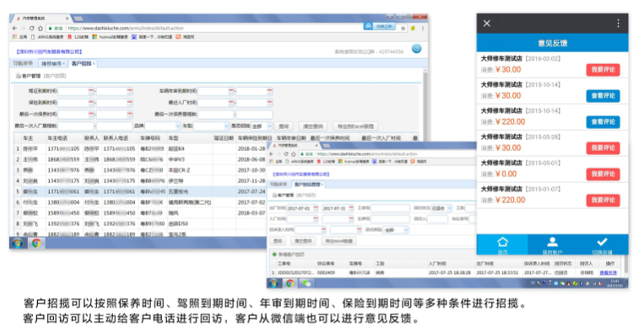Click 我要评论 for the 2016-02-02 order
This screenshot has width=644, height=333.
603,70
